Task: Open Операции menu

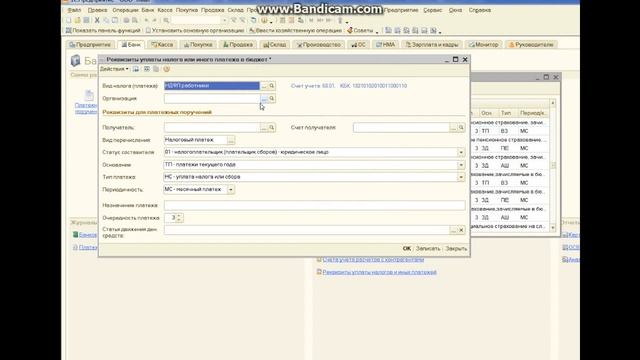Action: click(x=125, y=10)
